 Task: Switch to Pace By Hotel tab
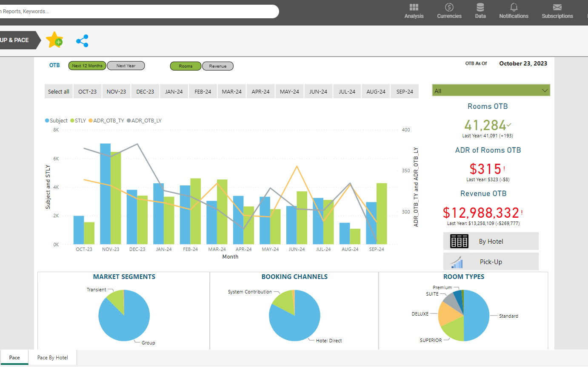[53, 358]
